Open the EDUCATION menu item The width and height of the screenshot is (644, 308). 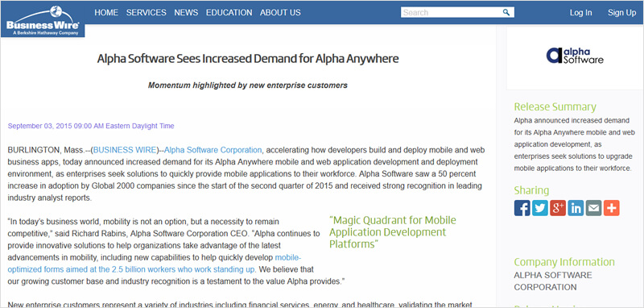(x=229, y=12)
